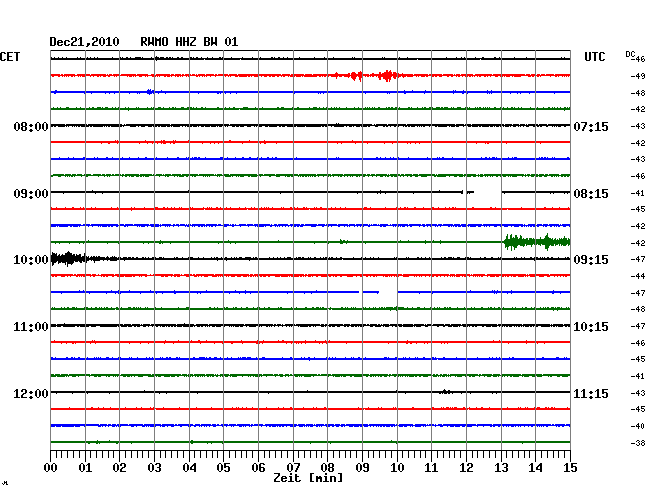Click the 07:15 UTC time label

click(591, 126)
